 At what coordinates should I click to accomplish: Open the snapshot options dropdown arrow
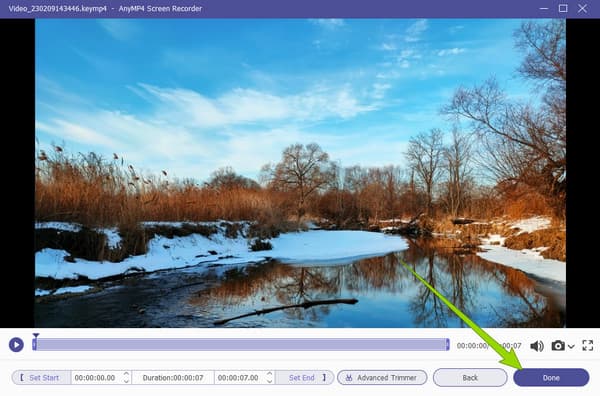click(x=571, y=346)
